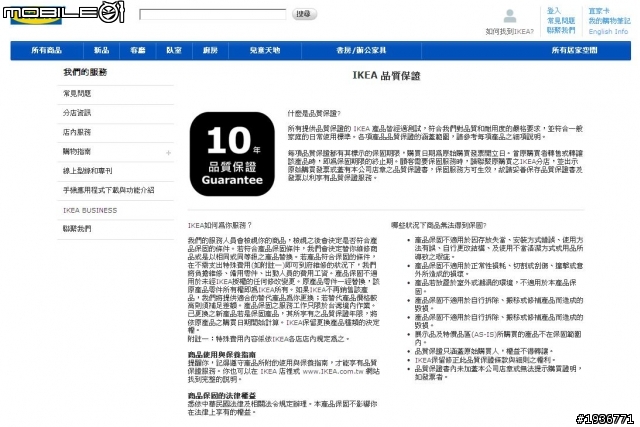Click the 哪些狀況下商品無法得到保固? heading

[439, 225]
